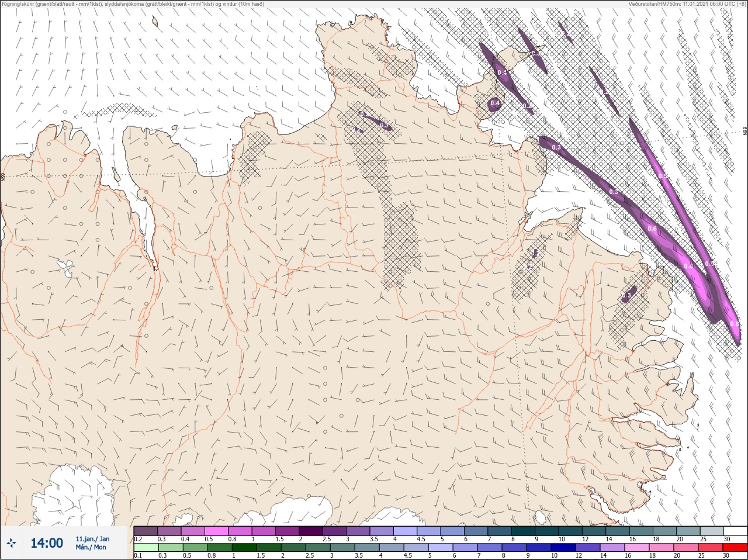Click the date label 11.jan./ Jan
The height and width of the screenshot is (560, 748).
pyautogui.click(x=92, y=539)
